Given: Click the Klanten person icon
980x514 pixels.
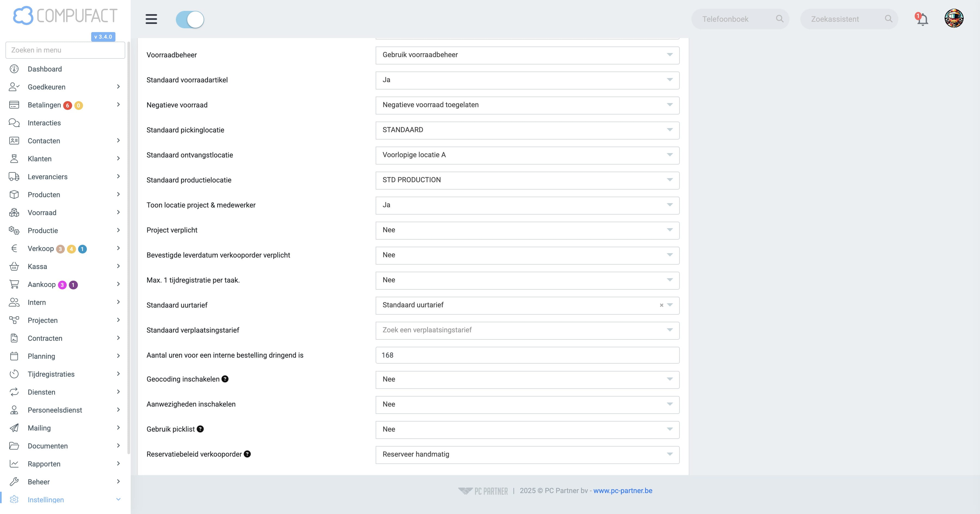Looking at the screenshot, I should click(x=14, y=159).
